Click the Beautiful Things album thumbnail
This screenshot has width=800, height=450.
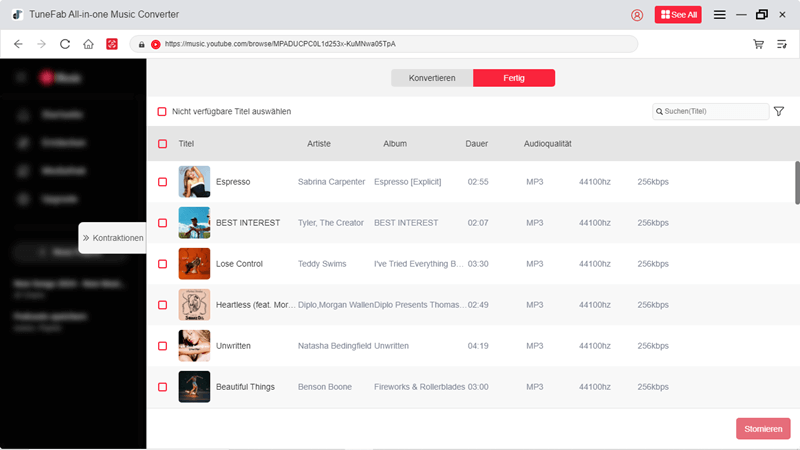click(194, 387)
